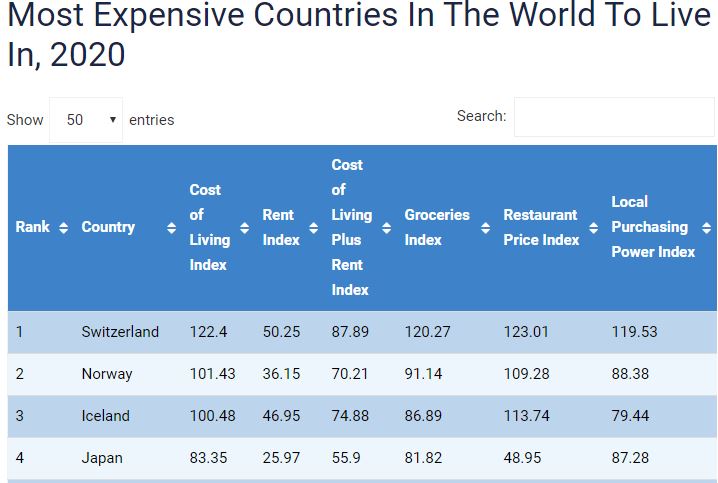Click the Groceries Index sort icon
The height and width of the screenshot is (483, 718).
click(x=485, y=228)
